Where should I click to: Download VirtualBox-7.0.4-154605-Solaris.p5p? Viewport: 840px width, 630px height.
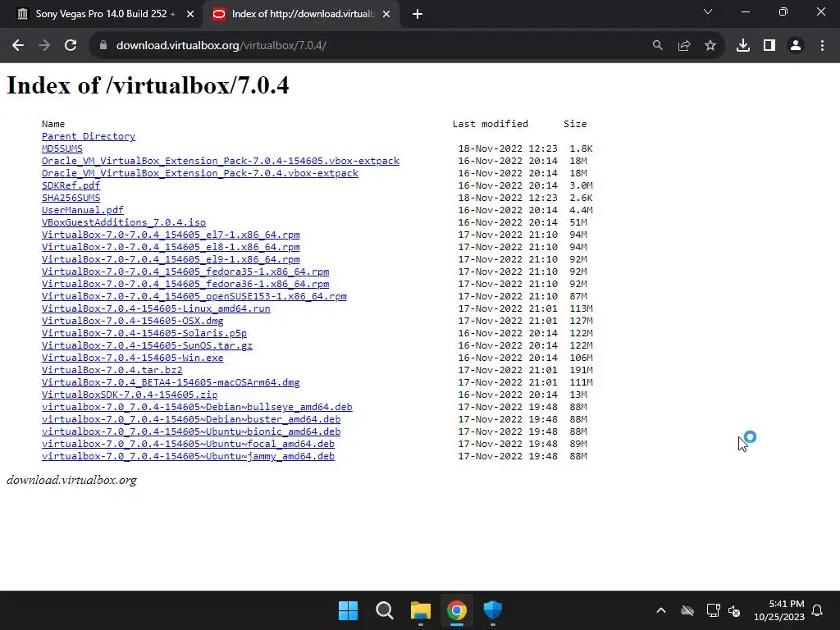144,333
